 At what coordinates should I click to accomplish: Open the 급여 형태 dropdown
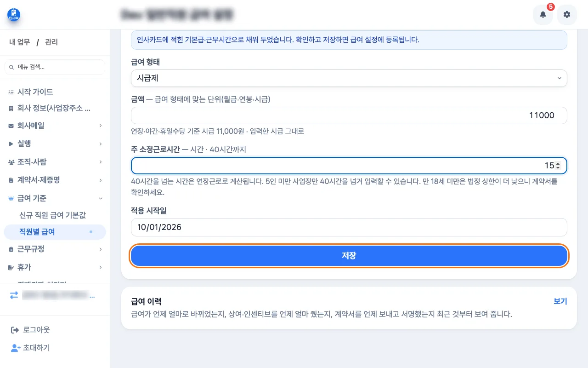click(349, 78)
